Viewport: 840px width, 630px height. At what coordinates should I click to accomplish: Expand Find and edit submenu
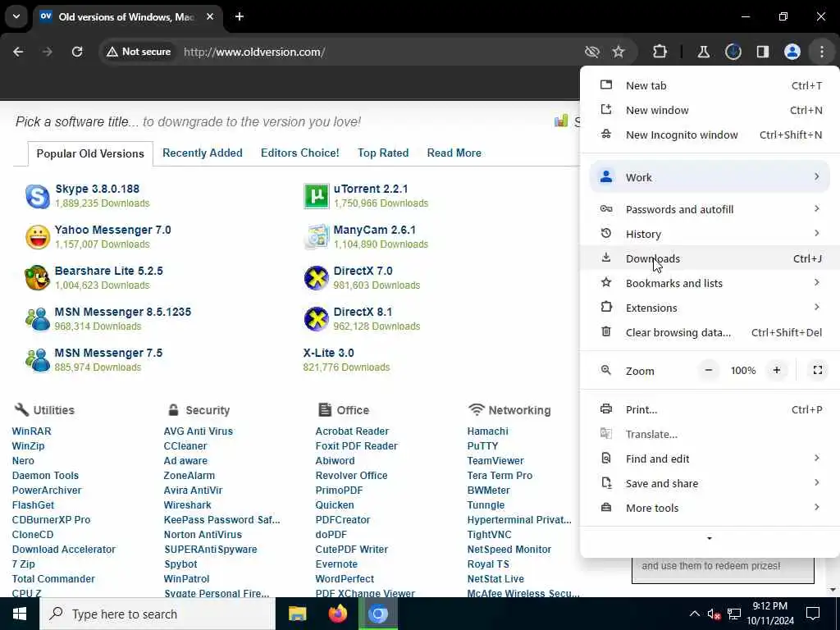click(x=710, y=459)
